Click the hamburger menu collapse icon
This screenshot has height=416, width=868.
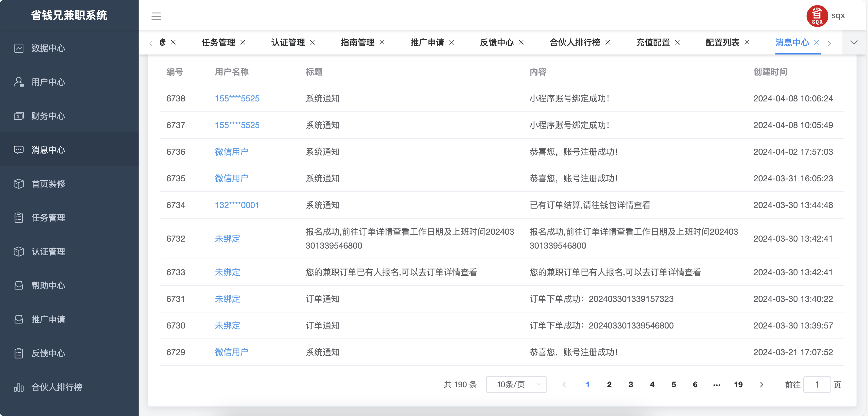156,16
